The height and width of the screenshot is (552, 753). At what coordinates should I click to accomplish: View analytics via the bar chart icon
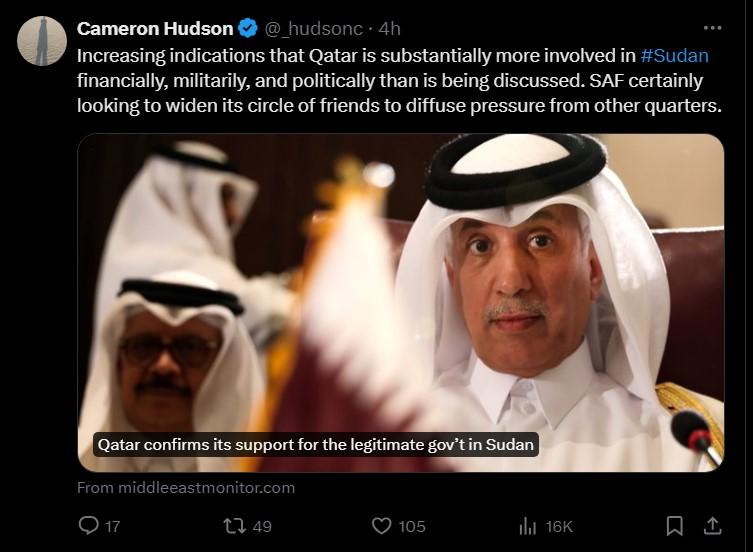[x=527, y=526]
